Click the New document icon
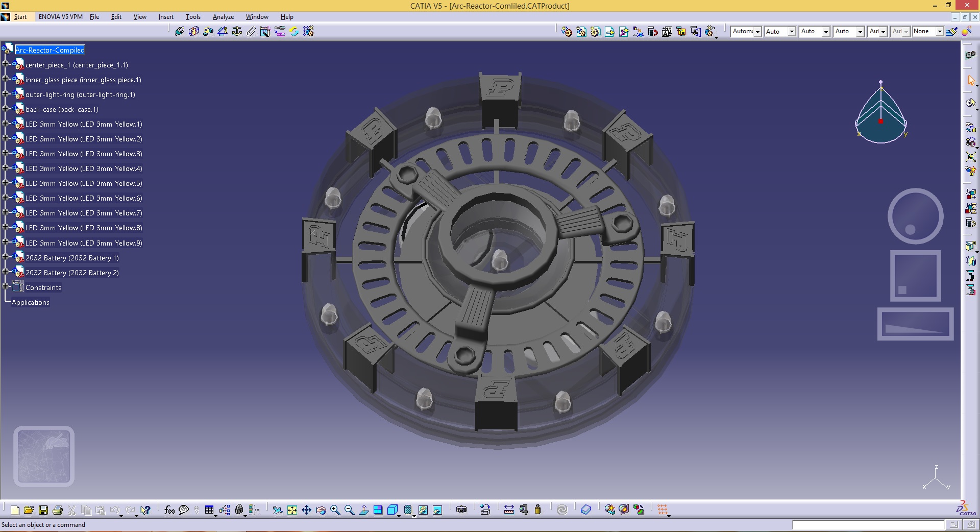Viewport: 980px width, 532px height. click(15, 510)
